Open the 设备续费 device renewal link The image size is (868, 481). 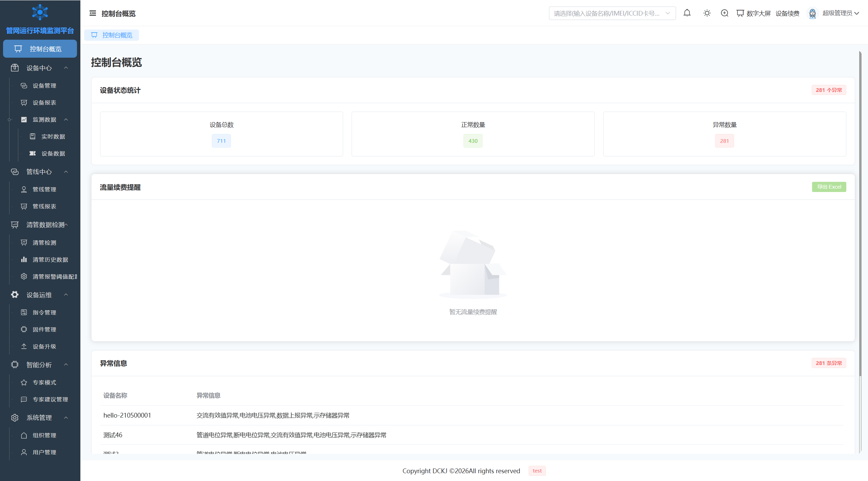click(787, 13)
